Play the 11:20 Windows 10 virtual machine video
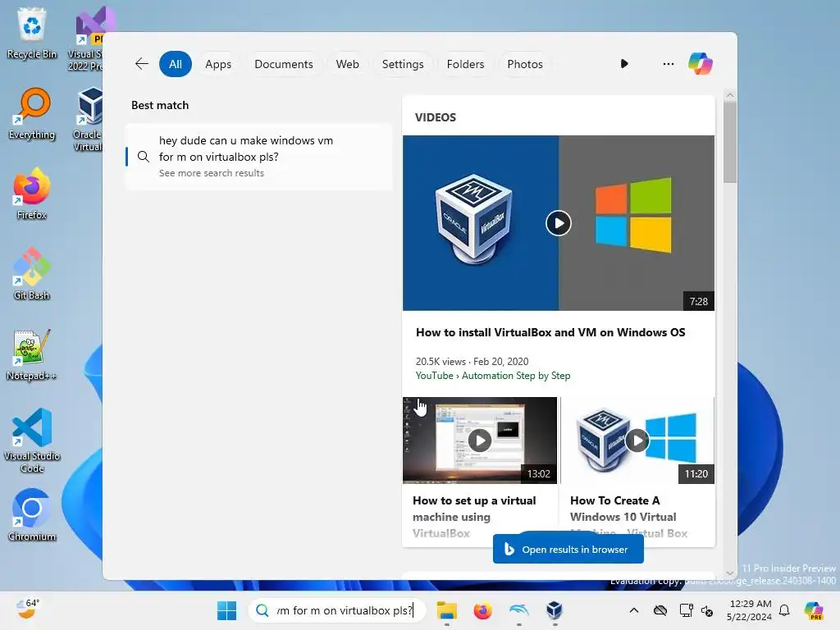 coord(637,441)
